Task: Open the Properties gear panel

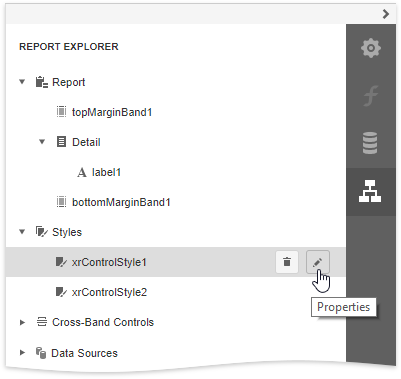Action: [x=371, y=48]
